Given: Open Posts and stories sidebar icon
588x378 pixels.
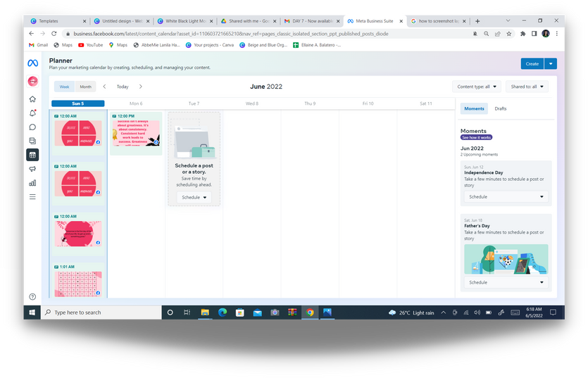Looking at the screenshot, I should 32,141.
